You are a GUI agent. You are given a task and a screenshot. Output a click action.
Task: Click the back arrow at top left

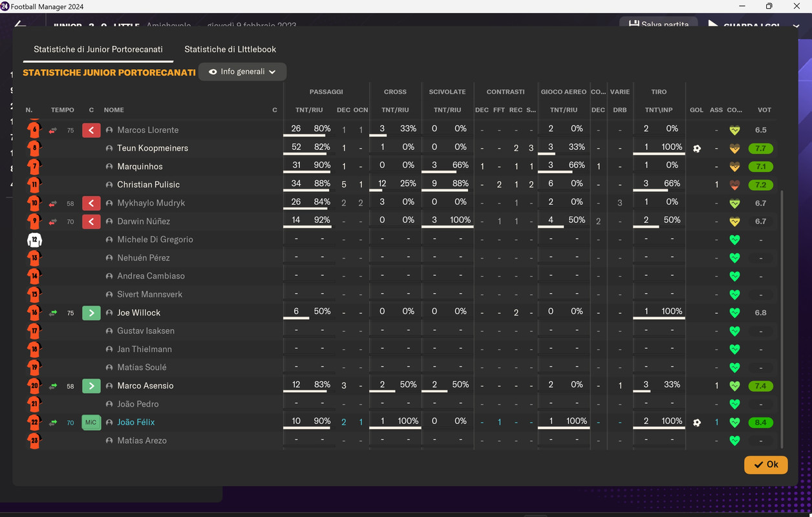[x=20, y=25]
